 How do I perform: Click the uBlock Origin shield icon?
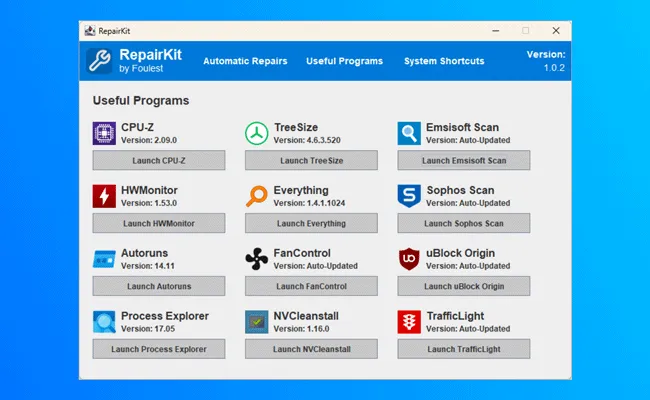(409, 259)
